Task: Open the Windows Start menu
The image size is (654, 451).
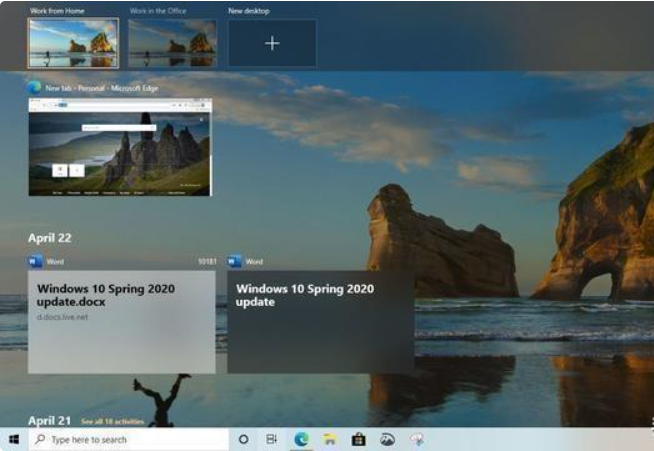Action: pos(14,439)
